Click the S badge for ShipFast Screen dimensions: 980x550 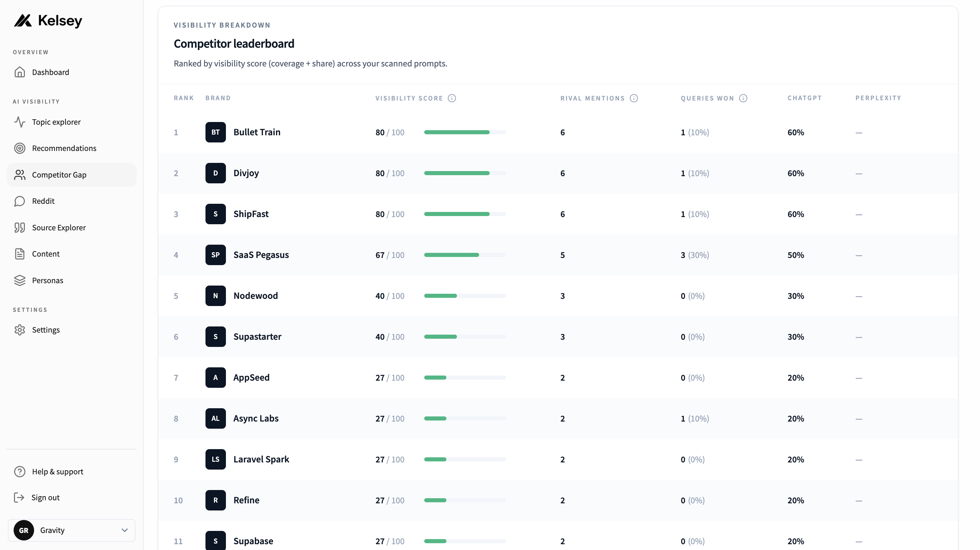[x=216, y=214]
